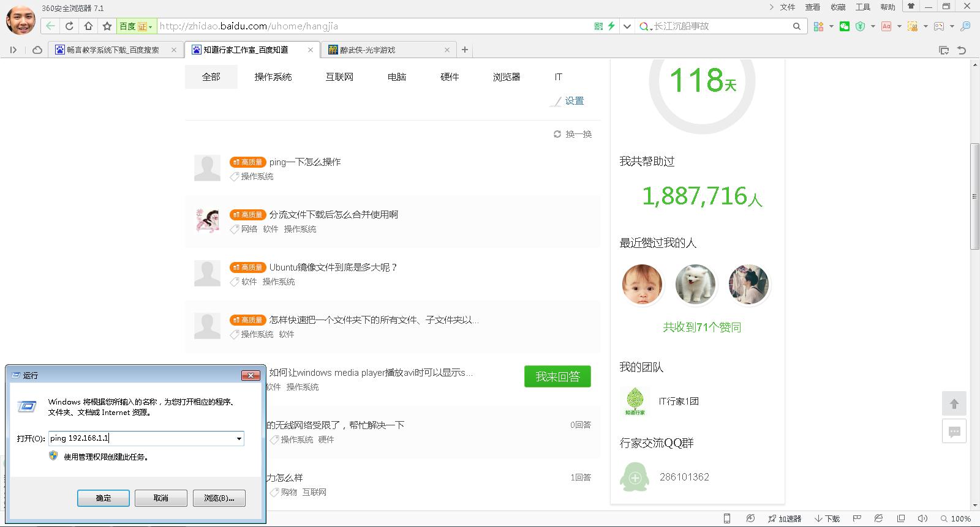Open the QR code icon in address bar
The image size is (980, 527).
click(598, 26)
